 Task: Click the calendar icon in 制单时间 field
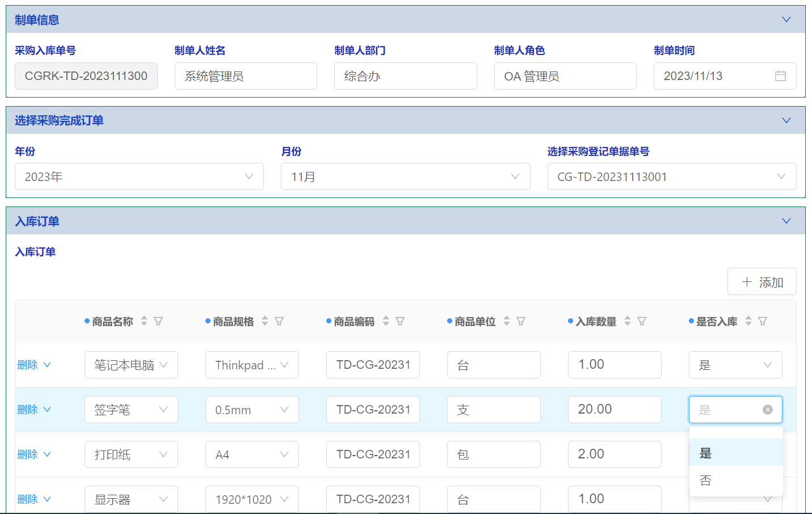(780, 76)
